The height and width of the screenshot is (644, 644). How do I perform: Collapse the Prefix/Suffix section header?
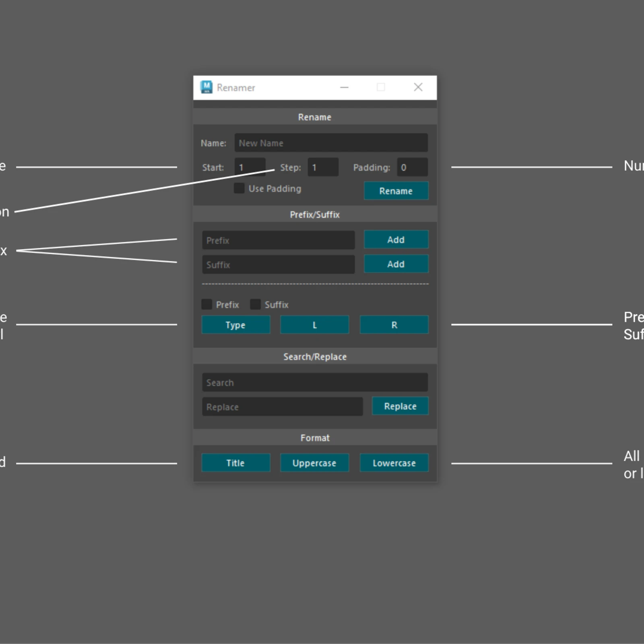pos(315,215)
